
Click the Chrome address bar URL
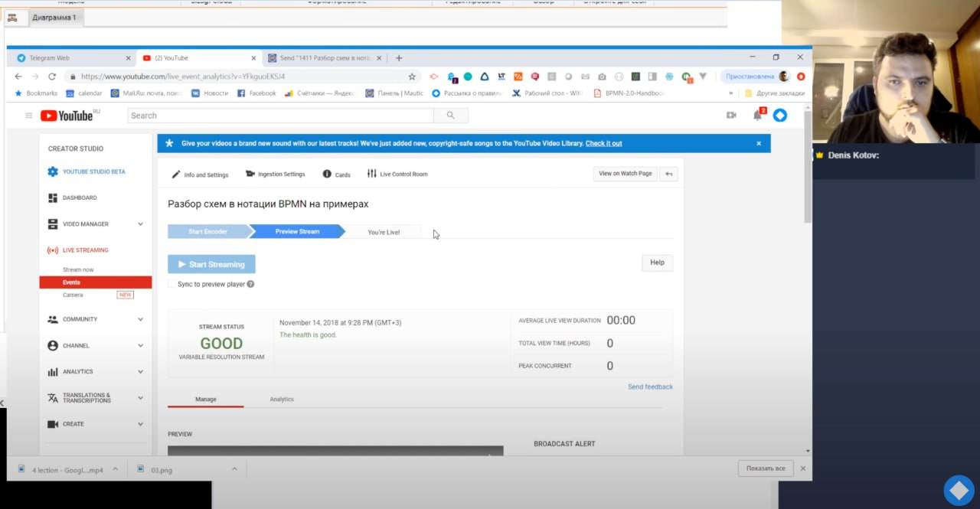coord(183,77)
